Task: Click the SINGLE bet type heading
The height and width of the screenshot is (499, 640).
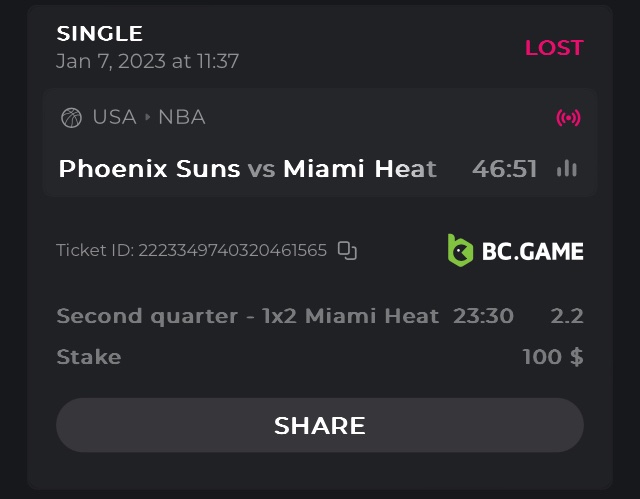Action: pos(100,35)
